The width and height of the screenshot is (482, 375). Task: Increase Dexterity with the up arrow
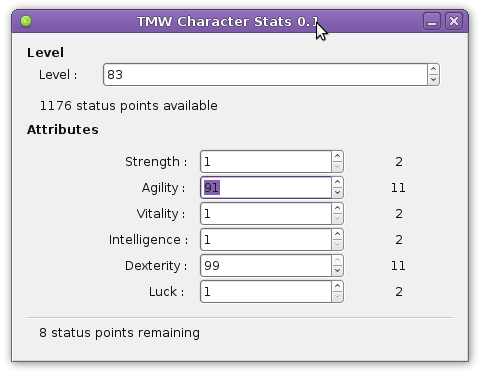(337, 260)
